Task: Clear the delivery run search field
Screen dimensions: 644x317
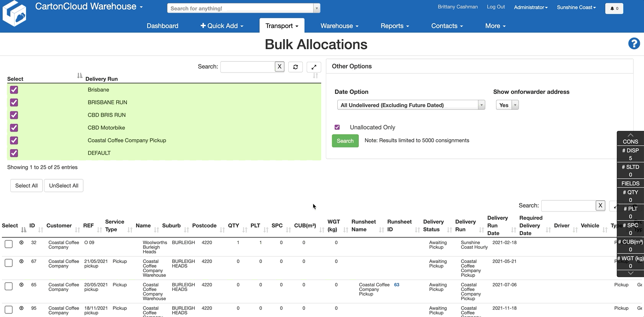Action: click(x=279, y=66)
